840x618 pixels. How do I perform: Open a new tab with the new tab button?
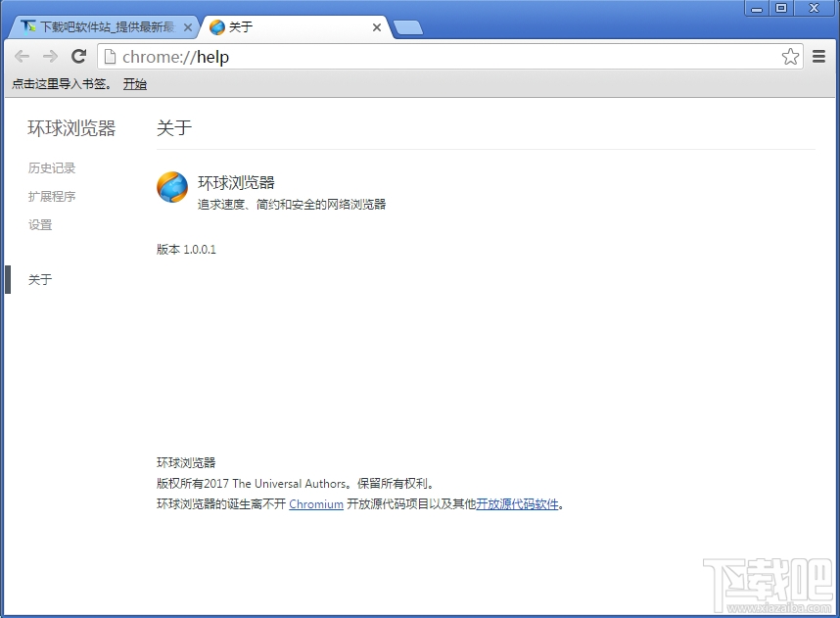click(x=408, y=27)
